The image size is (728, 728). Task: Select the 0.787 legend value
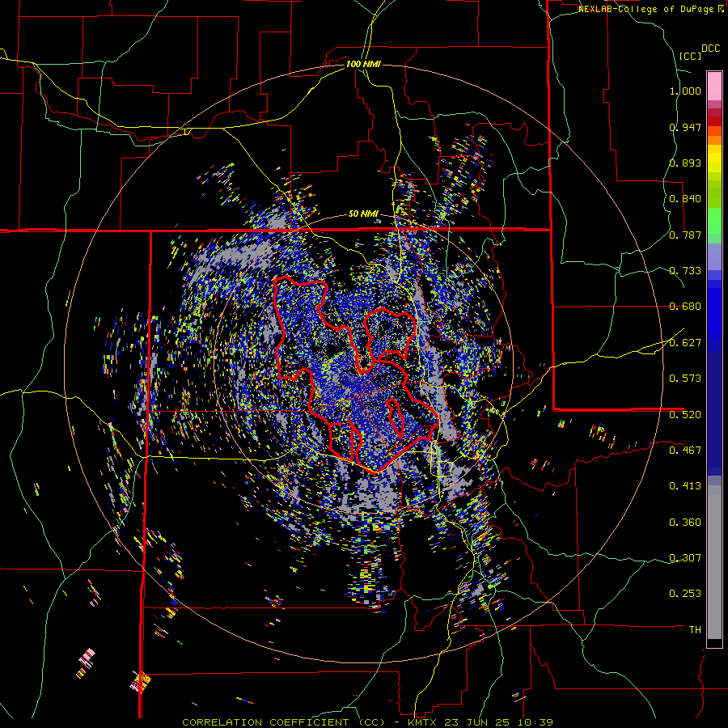[x=685, y=235]
